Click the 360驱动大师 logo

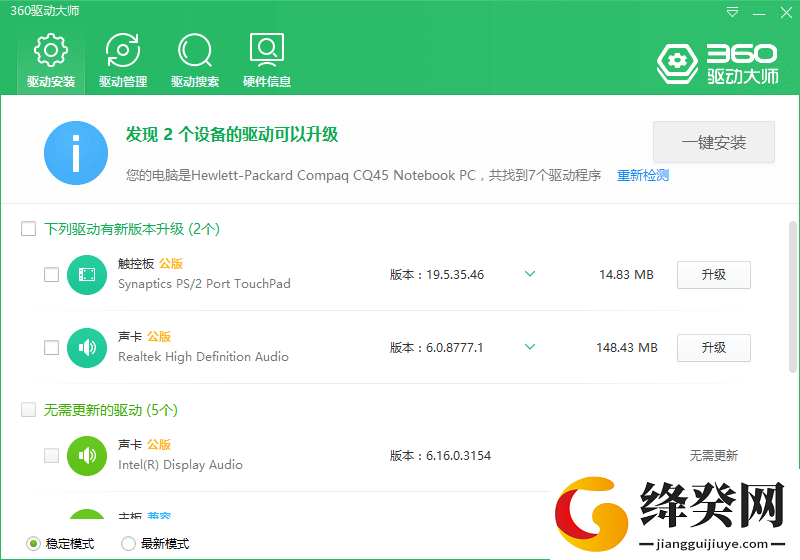tap(717, 64)
